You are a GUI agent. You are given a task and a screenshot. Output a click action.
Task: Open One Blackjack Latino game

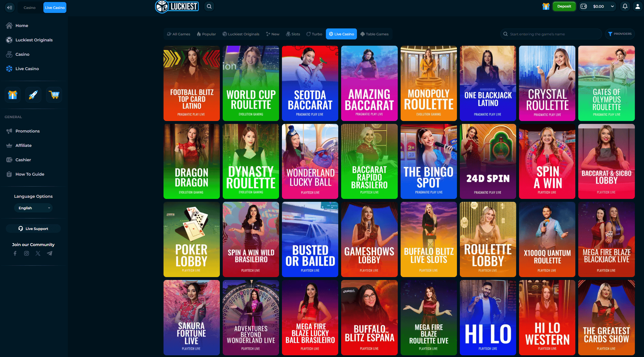[x=488, y=83]
